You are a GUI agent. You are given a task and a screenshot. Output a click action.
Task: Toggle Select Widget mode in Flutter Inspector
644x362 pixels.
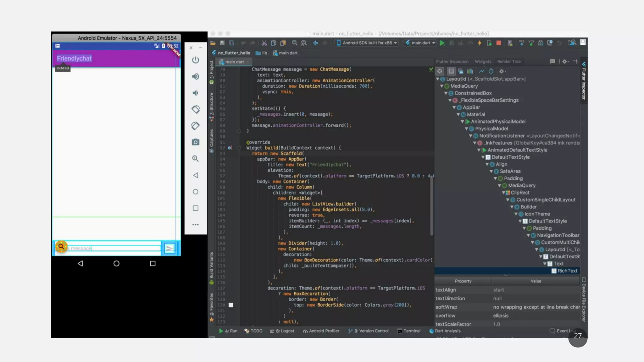pos(440,71)
